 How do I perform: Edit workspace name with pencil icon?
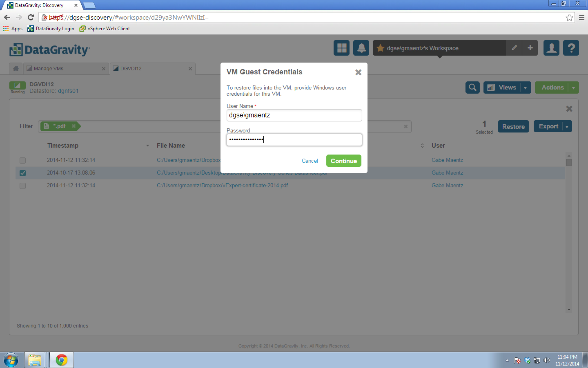coord(514,48)
